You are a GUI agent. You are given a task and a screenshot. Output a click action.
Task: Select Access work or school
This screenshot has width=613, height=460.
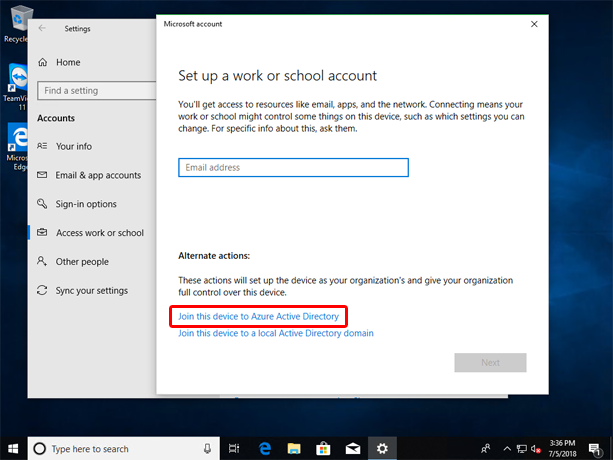100,233
